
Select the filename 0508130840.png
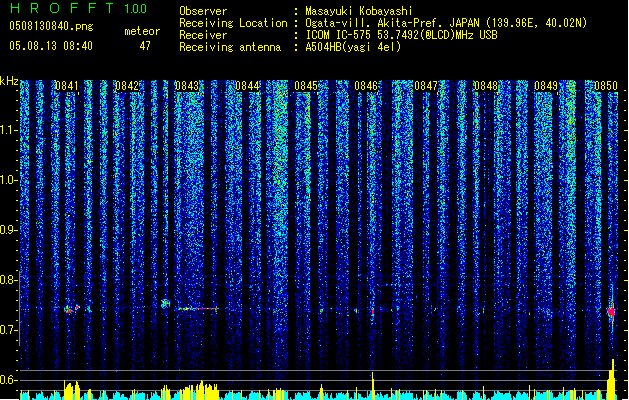tap(51, 26)
